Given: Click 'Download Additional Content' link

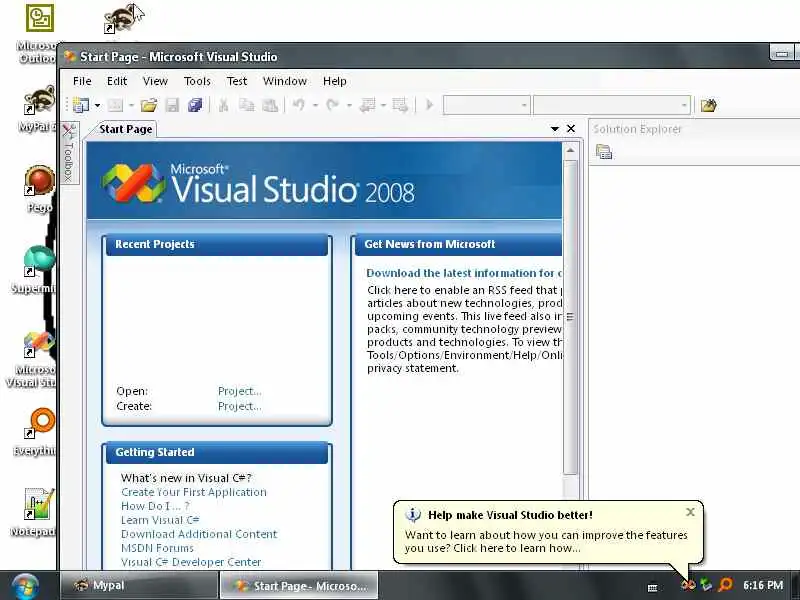Looking at the screenshot, I should (199, 534).
